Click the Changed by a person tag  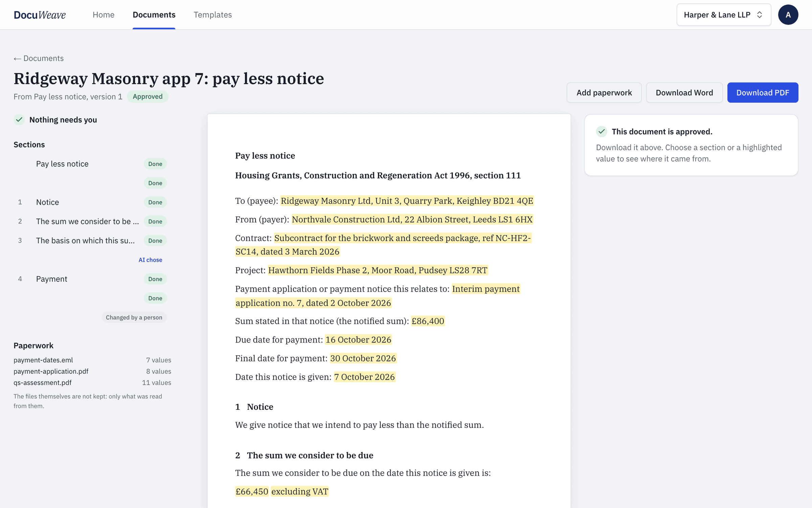coord(134,317)
